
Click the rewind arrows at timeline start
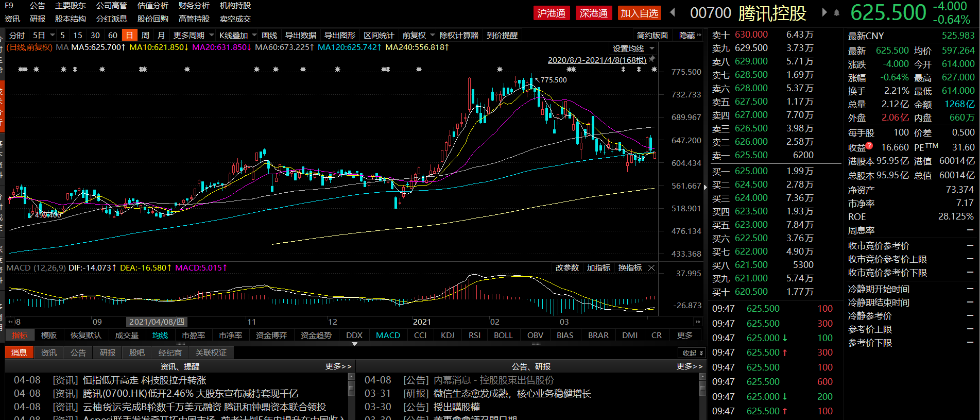coord(10,322)
